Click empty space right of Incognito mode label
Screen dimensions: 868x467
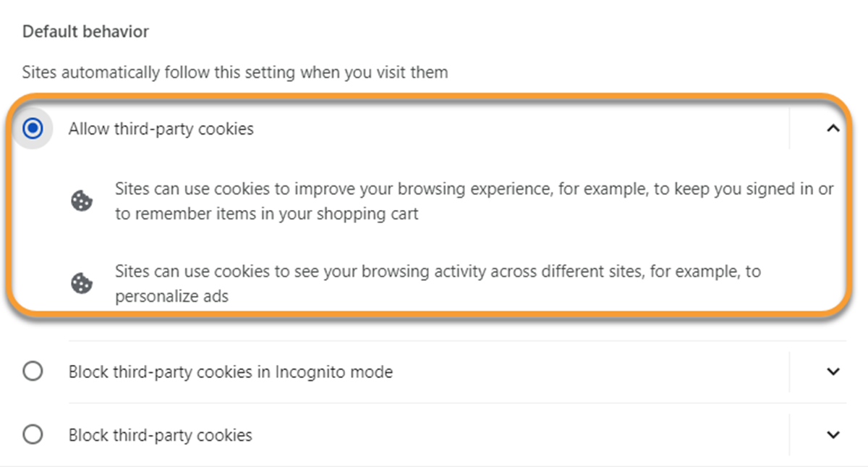tap(590, 372)
